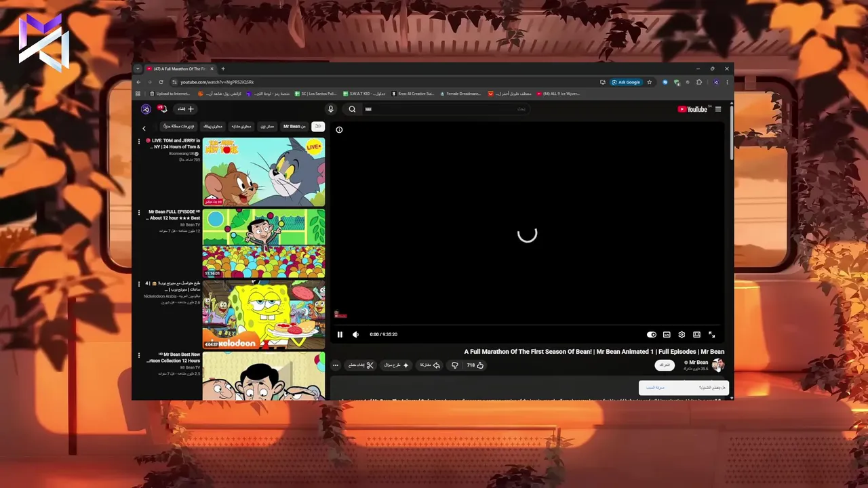Select the highlighted white 'All' filter chip
The image size is (868, 488).
(317, 126)
